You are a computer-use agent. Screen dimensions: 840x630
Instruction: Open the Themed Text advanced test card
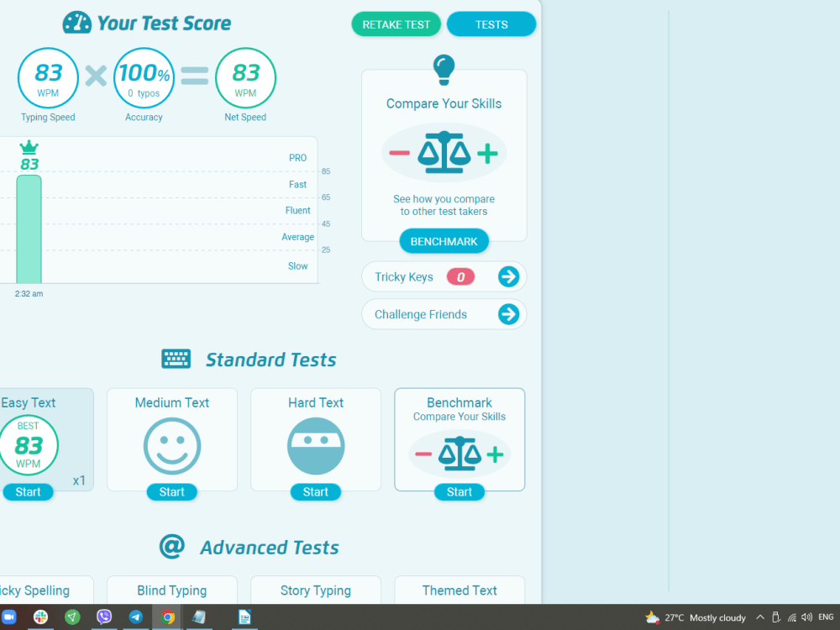459,590
